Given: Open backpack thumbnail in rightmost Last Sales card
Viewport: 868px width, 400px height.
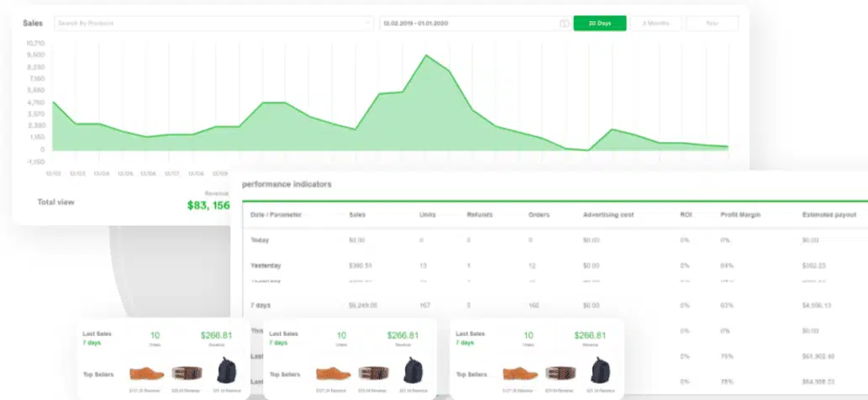Looking at the screenshot, I should pyautogui.click(x=599, y=370).
